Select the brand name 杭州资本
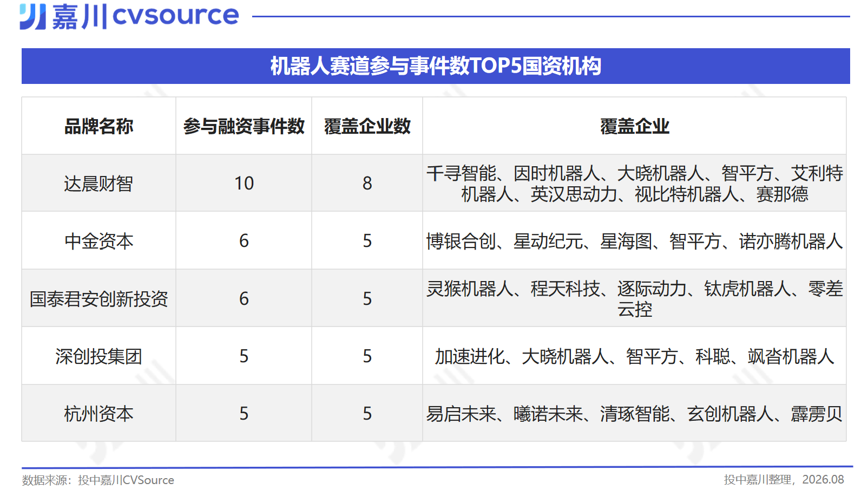This screenshot has width=868, height=496. coord(98,414)
